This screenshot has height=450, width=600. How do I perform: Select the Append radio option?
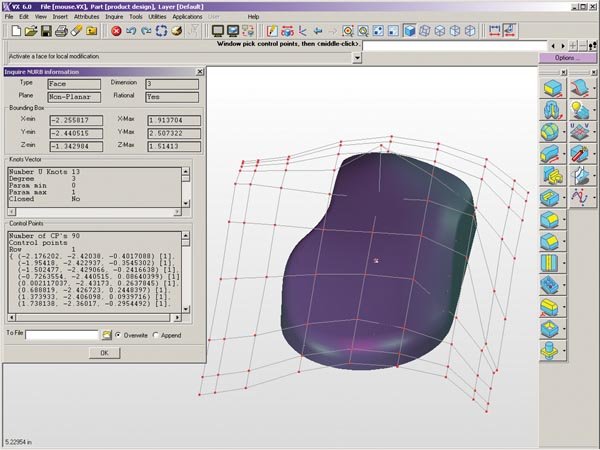(155, 335)
